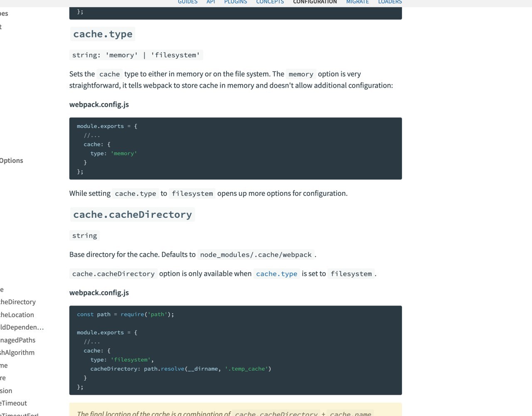Image resolution: width=532 pixels, height=416 pixels.
Task: Select the truncated 'Options' sidebar entry
Action: 11,160
